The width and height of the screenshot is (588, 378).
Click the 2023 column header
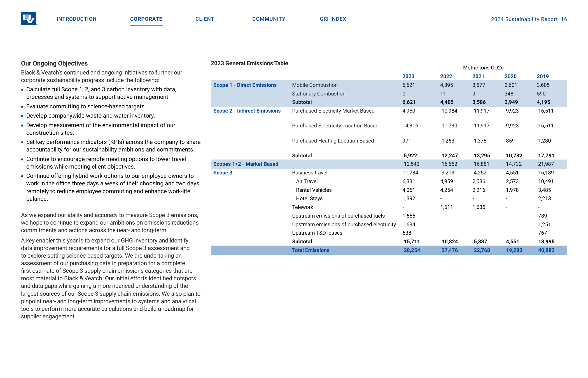pos(408,76)
